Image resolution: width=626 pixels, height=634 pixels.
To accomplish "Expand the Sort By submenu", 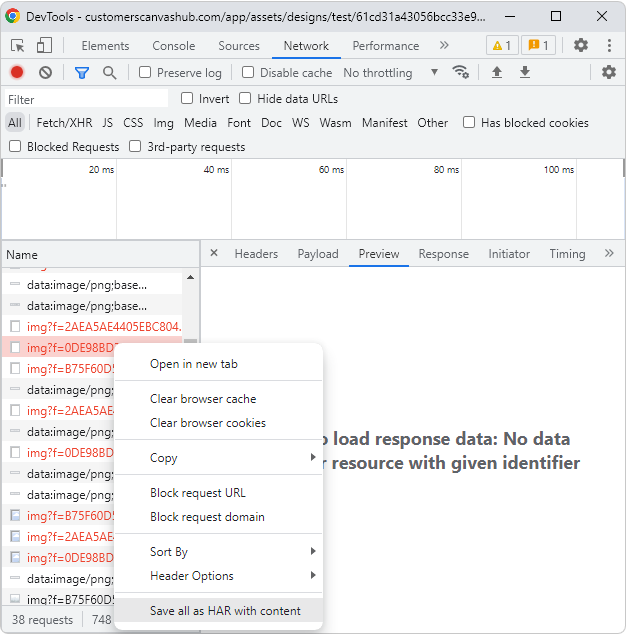I will tap(218, 552).
